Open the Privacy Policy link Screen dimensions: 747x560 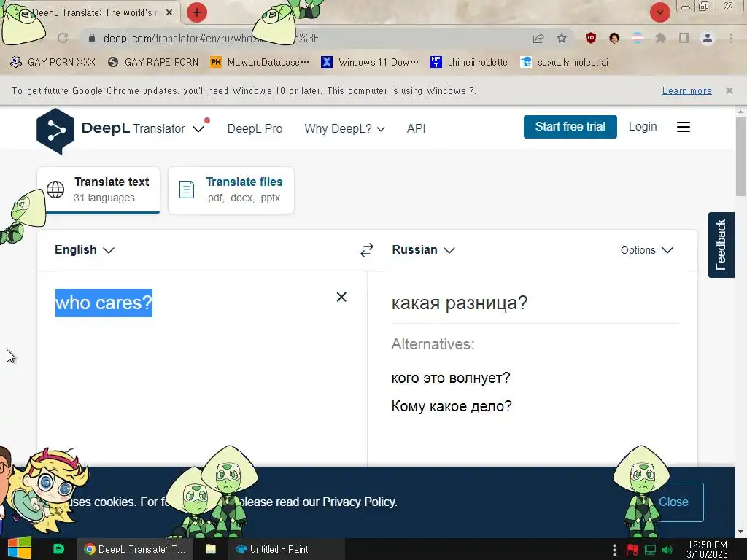359,502
